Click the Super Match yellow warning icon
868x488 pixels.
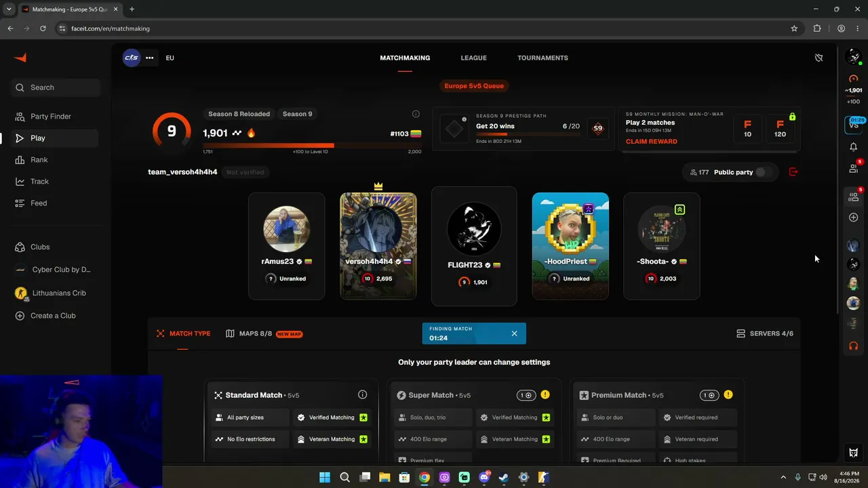click(x=545, y=395)
